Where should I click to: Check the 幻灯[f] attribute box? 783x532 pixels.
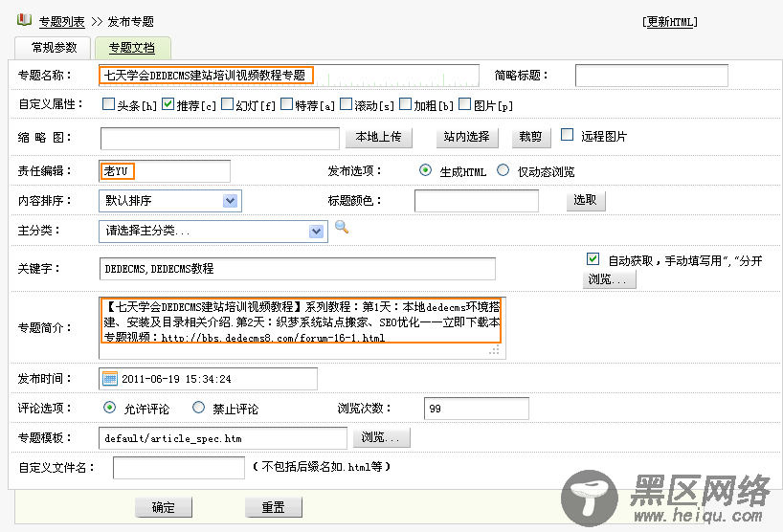pos(227,103)
